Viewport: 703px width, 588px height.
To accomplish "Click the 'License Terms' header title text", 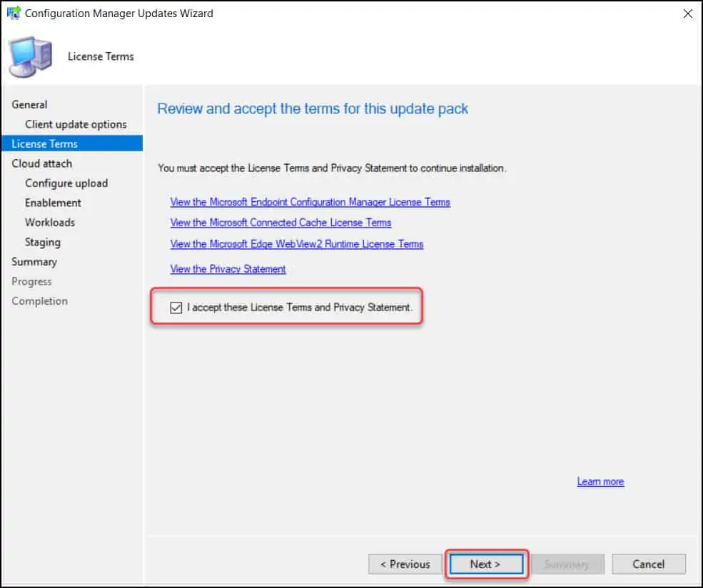I will point(101,56).
